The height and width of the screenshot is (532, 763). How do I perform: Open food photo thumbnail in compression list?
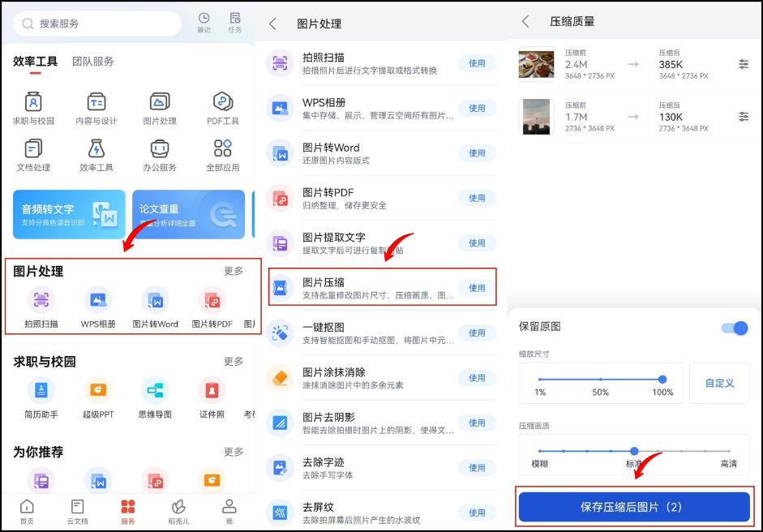click(x=536, y=64)
